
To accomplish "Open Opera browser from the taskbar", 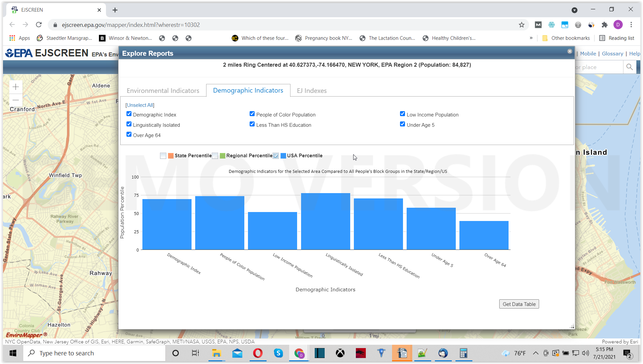I will pyautogui.click(x=258, y=353).
